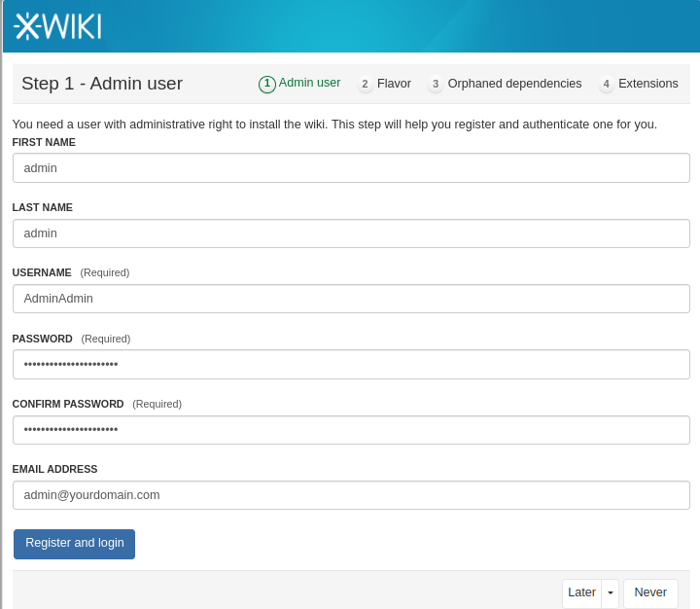Click the XWiki logo in header
700x609 pixels.
click(x=58, y=26)
